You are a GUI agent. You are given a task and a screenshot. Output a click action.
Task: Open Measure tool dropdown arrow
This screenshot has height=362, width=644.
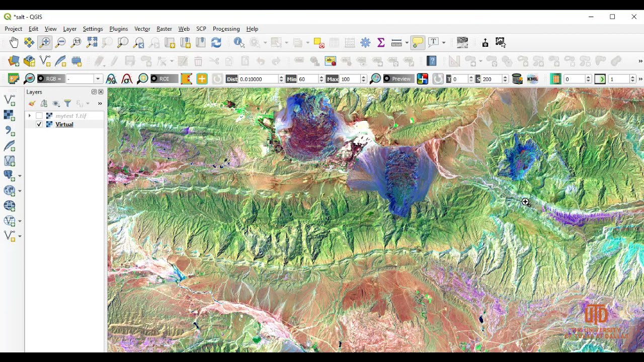click(x=406, y=43)
